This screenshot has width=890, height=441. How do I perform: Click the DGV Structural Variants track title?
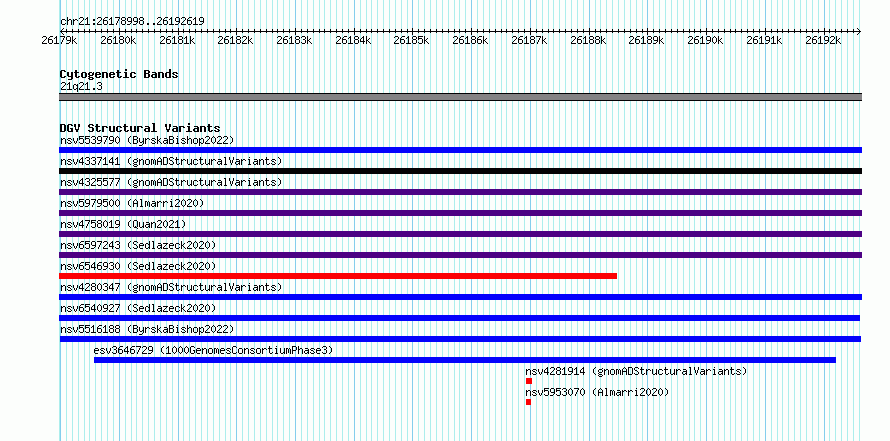[140, 128]
